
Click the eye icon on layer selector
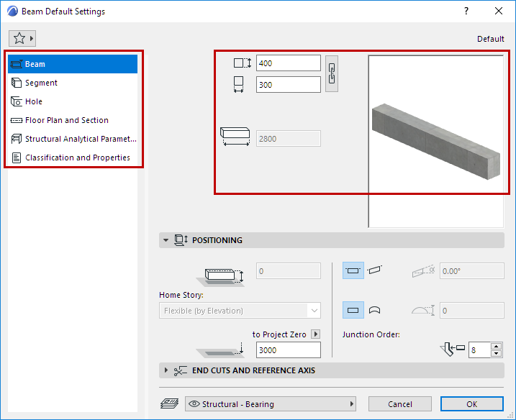pyautogui.click(x=194, y=404)
